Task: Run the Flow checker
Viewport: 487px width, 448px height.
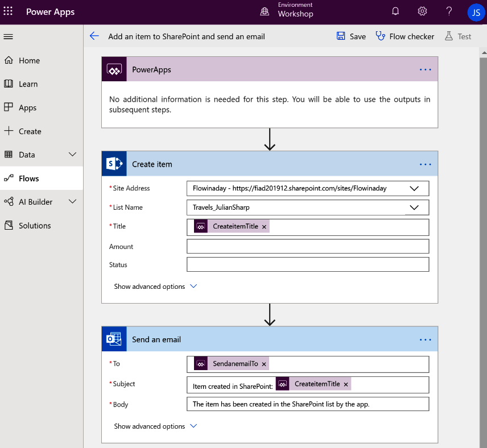Action: click(x=411, y=36)
